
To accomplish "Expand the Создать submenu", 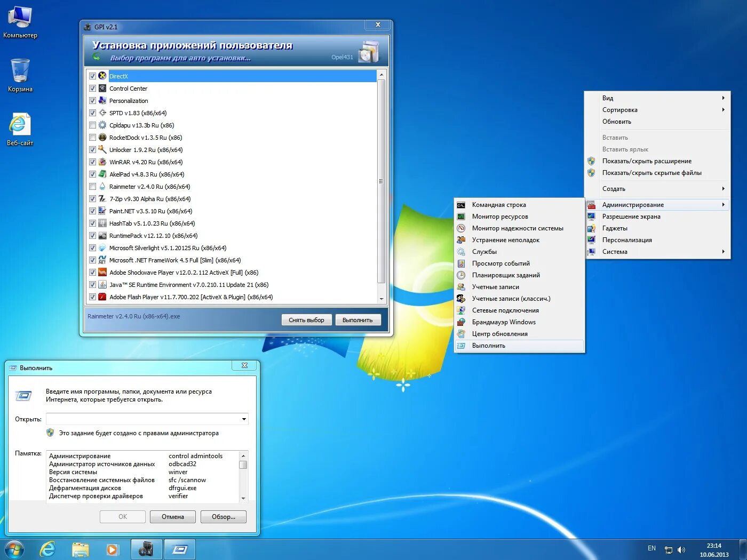I will pyautogui.click(x=657, y=189).
